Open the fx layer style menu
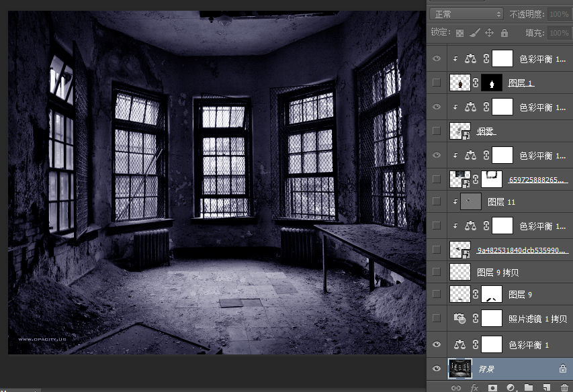This screenshot has height=392, width=573. 474,387
